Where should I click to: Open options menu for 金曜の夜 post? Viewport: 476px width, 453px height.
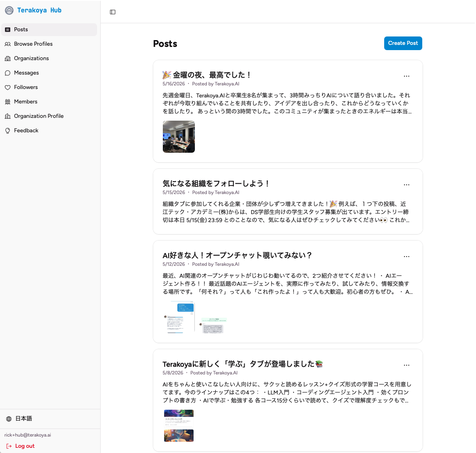(407, 76)
